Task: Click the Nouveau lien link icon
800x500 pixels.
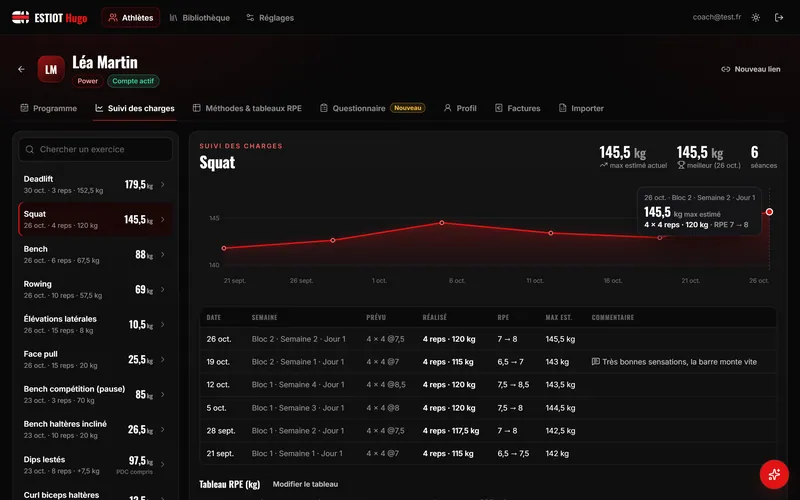Action: [x=725, y=69]
